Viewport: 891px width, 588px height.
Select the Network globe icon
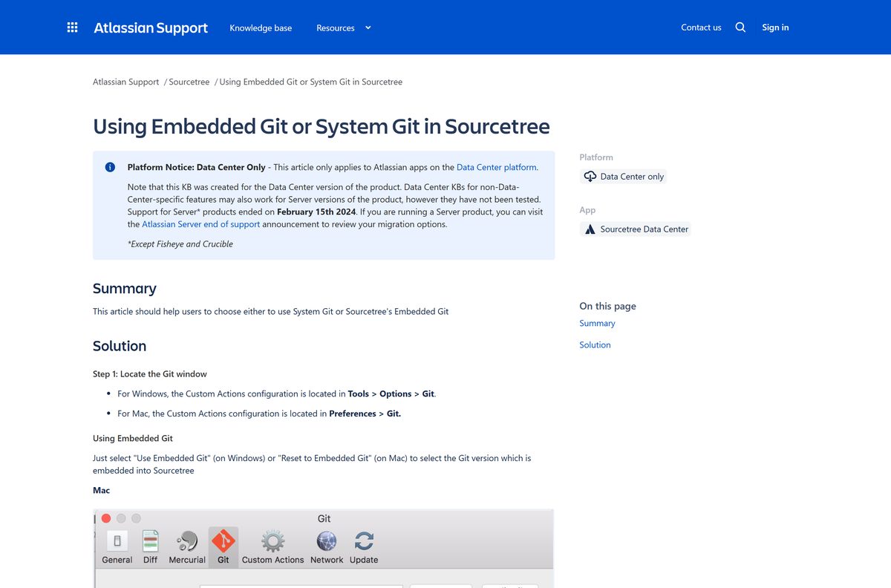(327, 540)
